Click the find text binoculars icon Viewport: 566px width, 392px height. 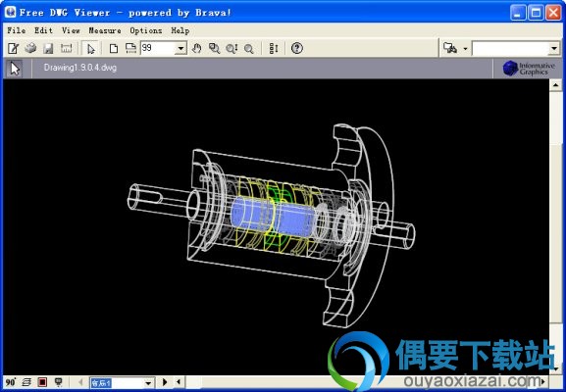point(450,48)
